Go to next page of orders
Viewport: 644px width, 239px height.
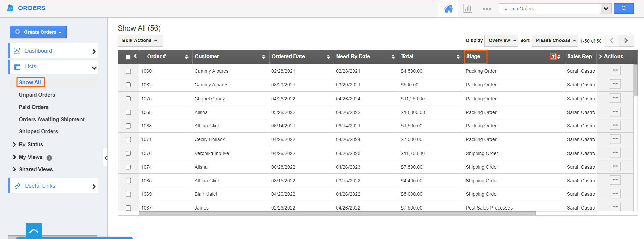coord(626,41)
